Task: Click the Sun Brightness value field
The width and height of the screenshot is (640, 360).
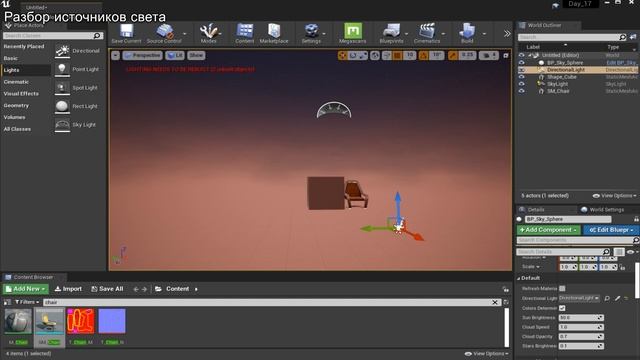Action: pyautogui.click(x=580, y=318)
